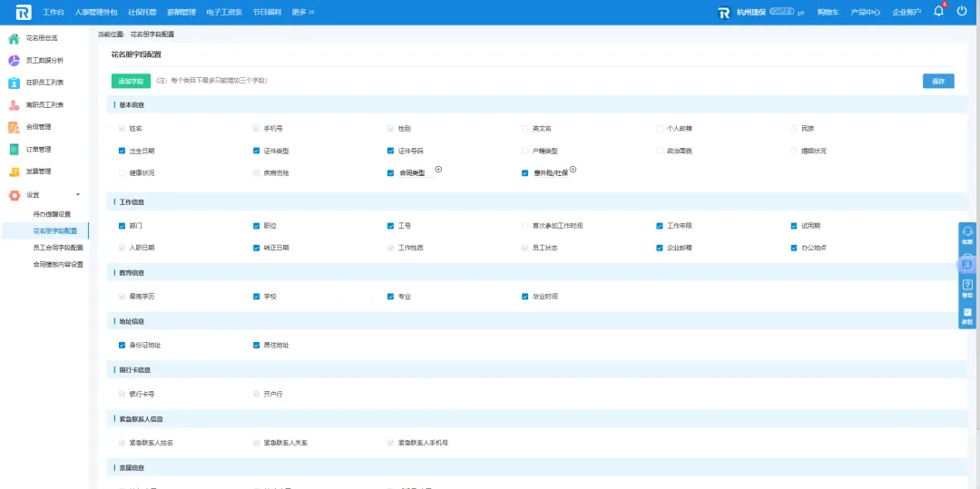The image size is (980, 489).
Task: Check the 健康状况 checkbox
Action: pos(122,173)
